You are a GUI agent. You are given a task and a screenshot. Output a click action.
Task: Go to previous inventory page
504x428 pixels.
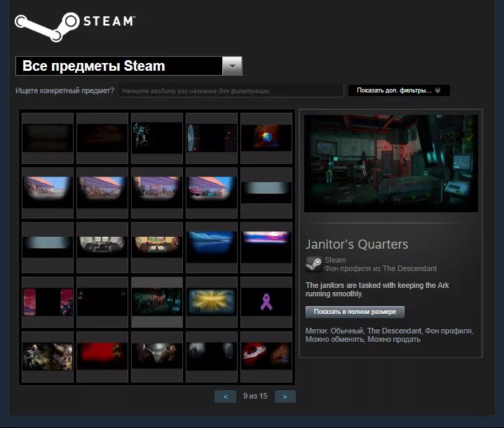(225, 396)
